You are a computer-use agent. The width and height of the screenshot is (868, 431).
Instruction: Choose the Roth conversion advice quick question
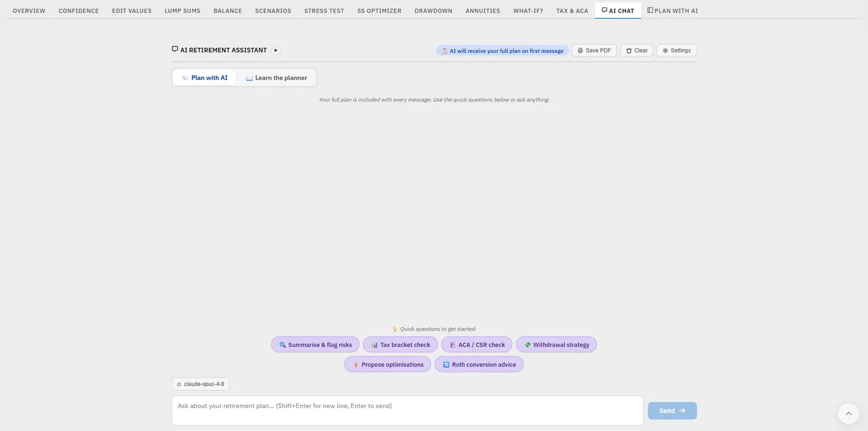coord(479,365)
